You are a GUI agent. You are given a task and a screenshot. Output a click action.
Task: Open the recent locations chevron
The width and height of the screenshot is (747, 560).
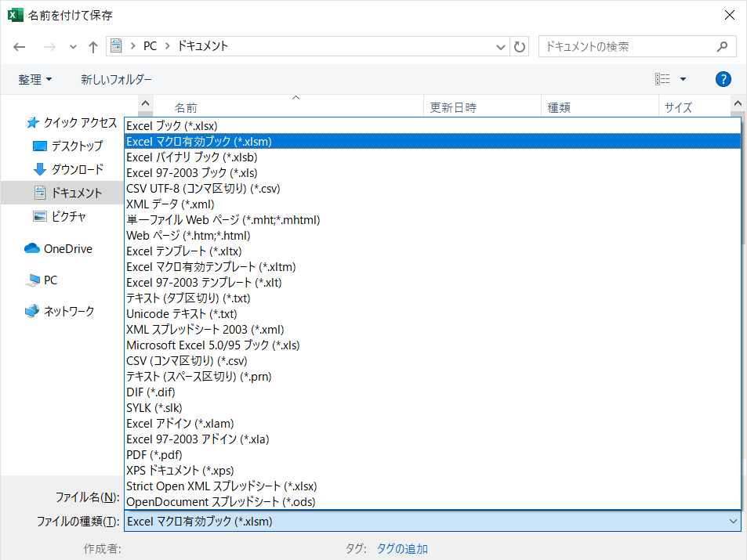pyautogui.click(x=73, y=47)
